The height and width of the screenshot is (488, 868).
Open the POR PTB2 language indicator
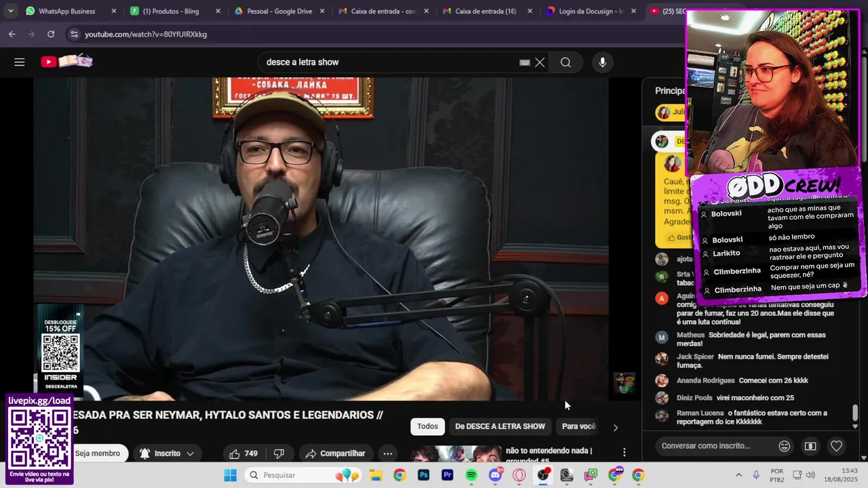coord(777,475)
